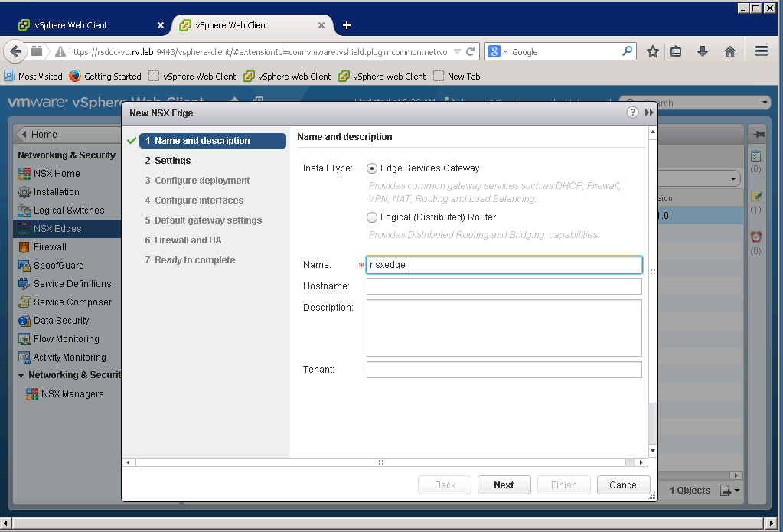Open SpoofGuard via its sidebar icon

(25, 266)
